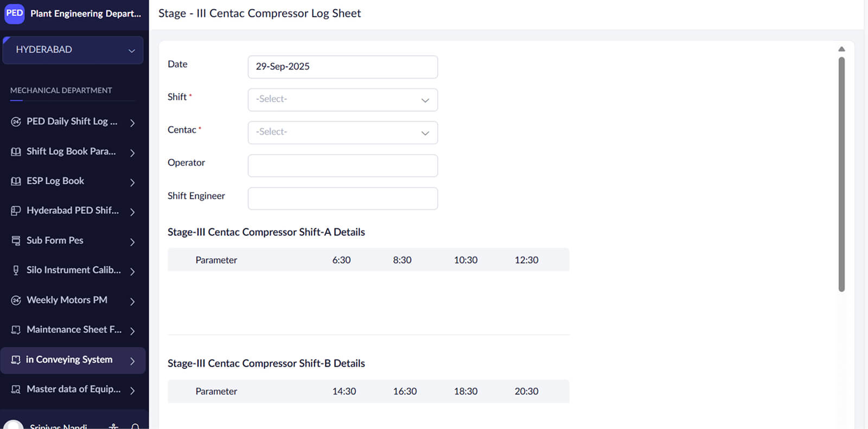Click the Maintenance Sheet icon in sidebar
Screen dimensions: 868x429
(16, 330)
